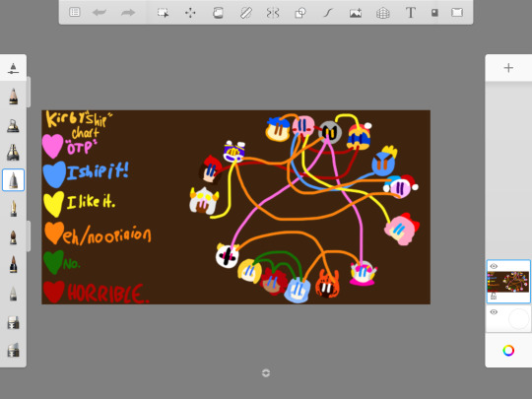This screenshot has height=399, width=532.
Task: Tap the UI hide toggle at bottom center
Action: click(266, 372)
